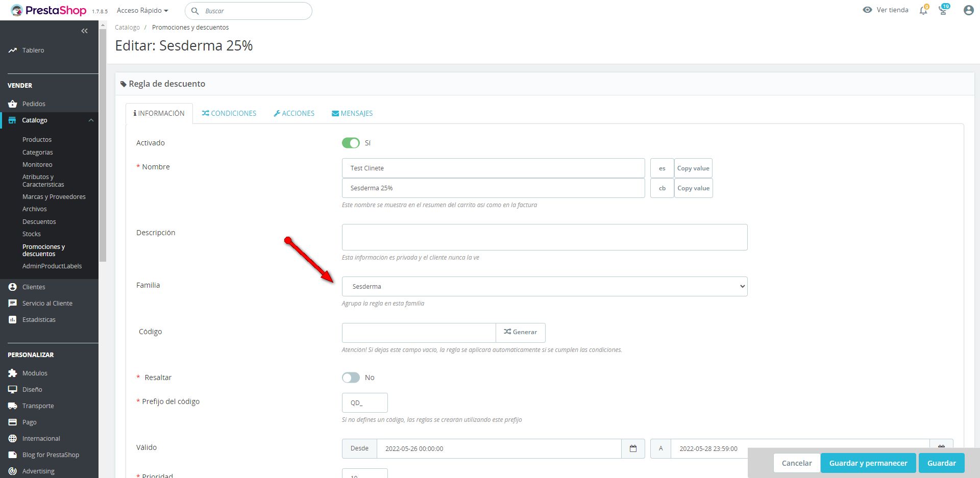Click the Diseño monitor icon
The height and width of the screenshot is (478, 980).
[x=13, y=390]
